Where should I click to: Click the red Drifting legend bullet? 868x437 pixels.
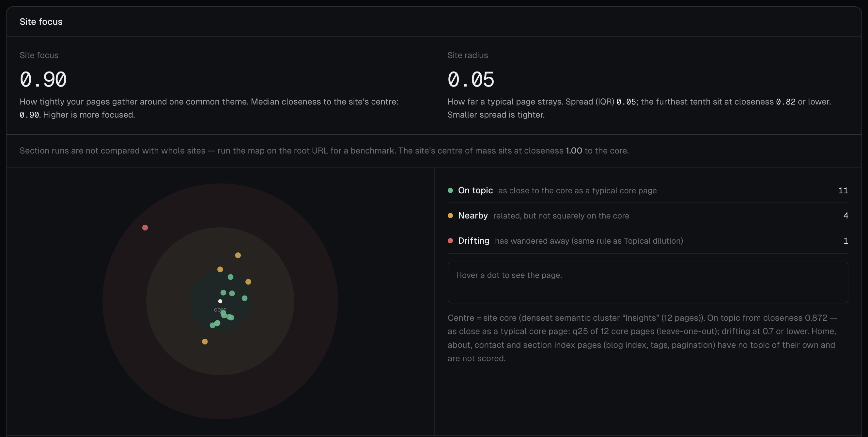click(x=450, y=241)
